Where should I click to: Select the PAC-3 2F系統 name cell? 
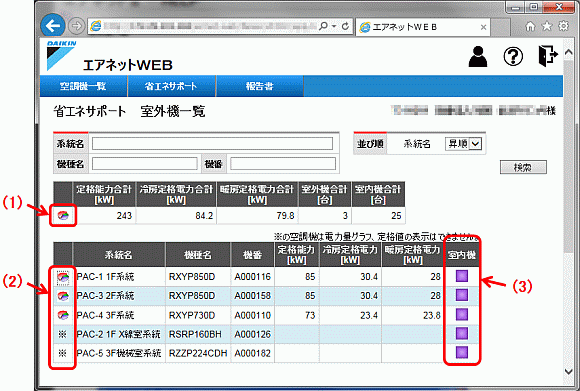click(119, 296)
